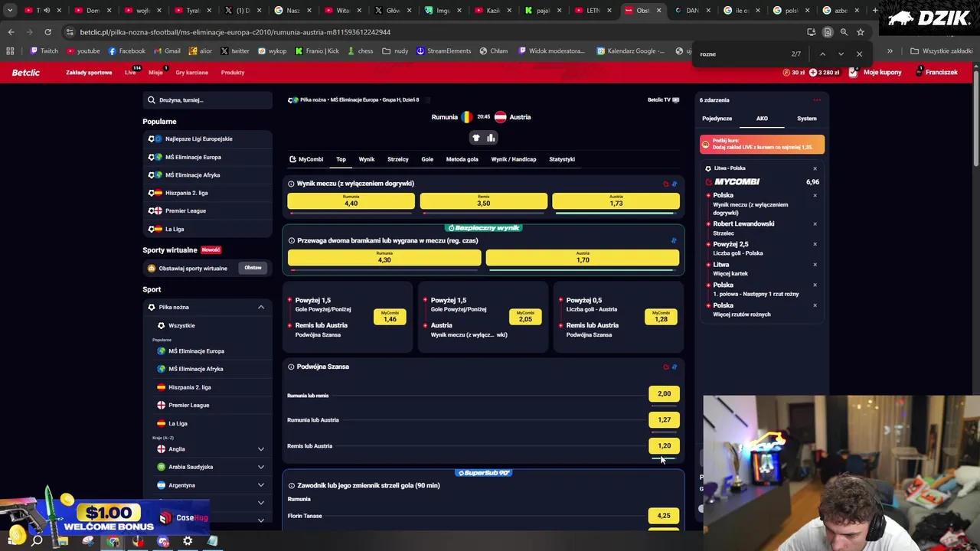Switch to the MyCombi market tab
The image size is (980, 551).
(x=306, y=159)
